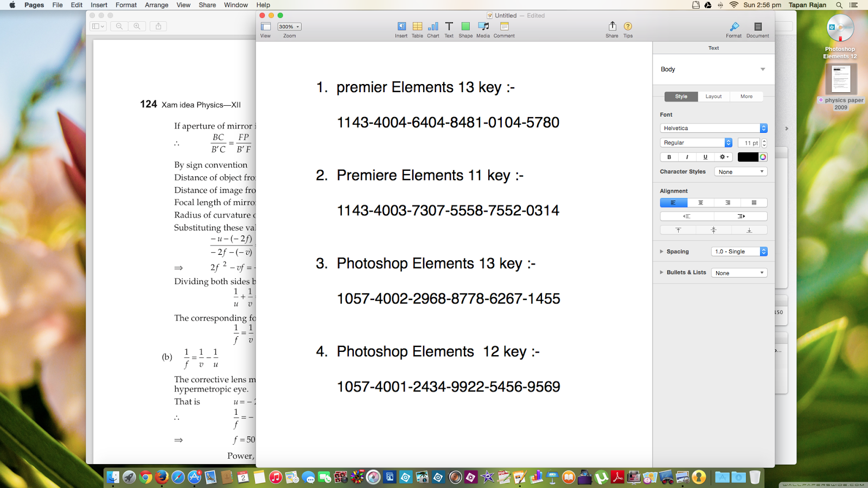The width and height of the screenshot is (868, 488).
Task: Toggle Bold text formatting
Action: [x=669, y=157]
